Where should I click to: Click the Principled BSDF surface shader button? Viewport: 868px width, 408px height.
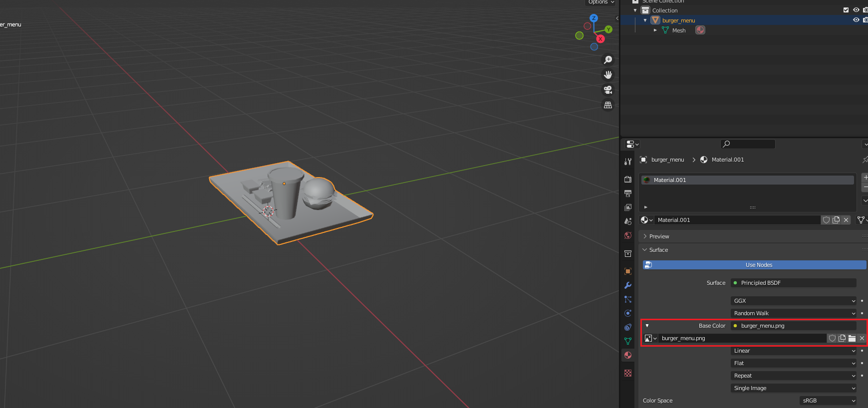[x=794, y=283]
